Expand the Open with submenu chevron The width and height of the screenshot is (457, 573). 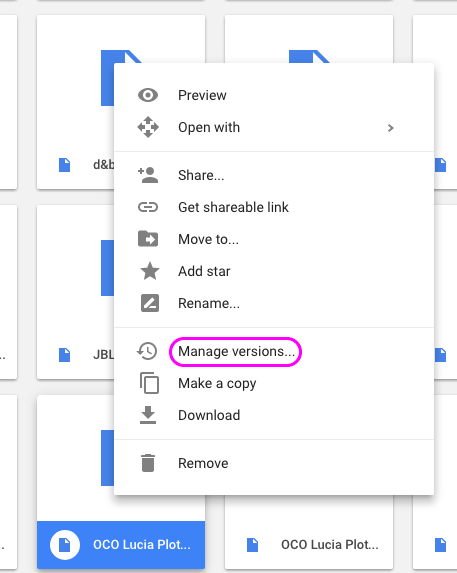click(391, 128)
